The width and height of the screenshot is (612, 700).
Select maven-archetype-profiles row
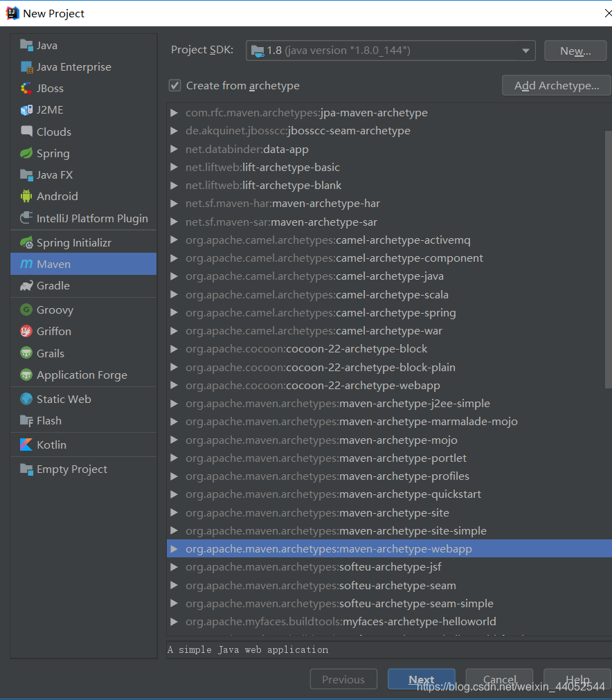click(x=389, y=476)
